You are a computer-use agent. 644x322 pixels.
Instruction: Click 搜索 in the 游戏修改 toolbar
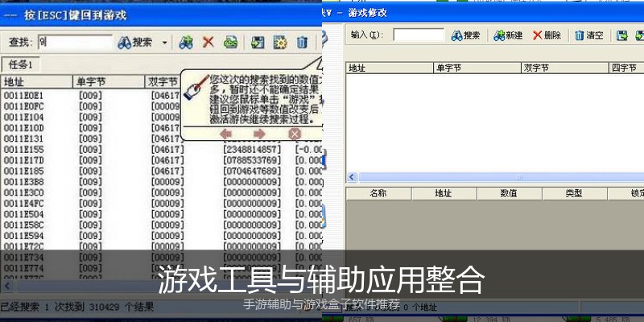[x=466, y=35]
